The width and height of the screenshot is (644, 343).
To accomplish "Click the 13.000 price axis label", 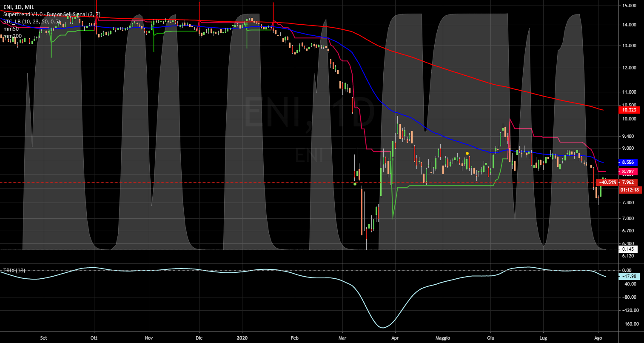I will click(629, 46).
